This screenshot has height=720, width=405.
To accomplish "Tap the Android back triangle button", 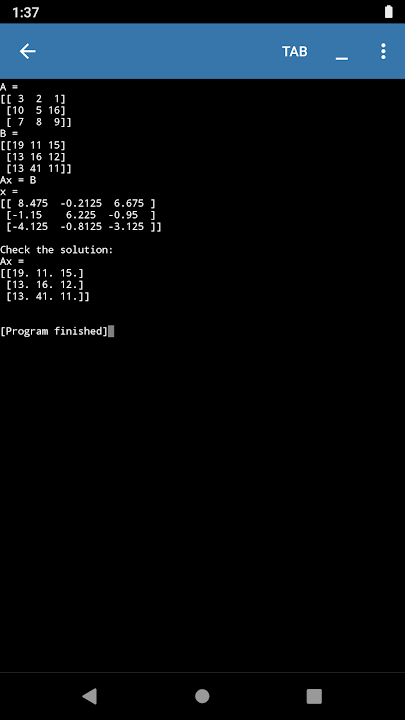I will 90,696.
